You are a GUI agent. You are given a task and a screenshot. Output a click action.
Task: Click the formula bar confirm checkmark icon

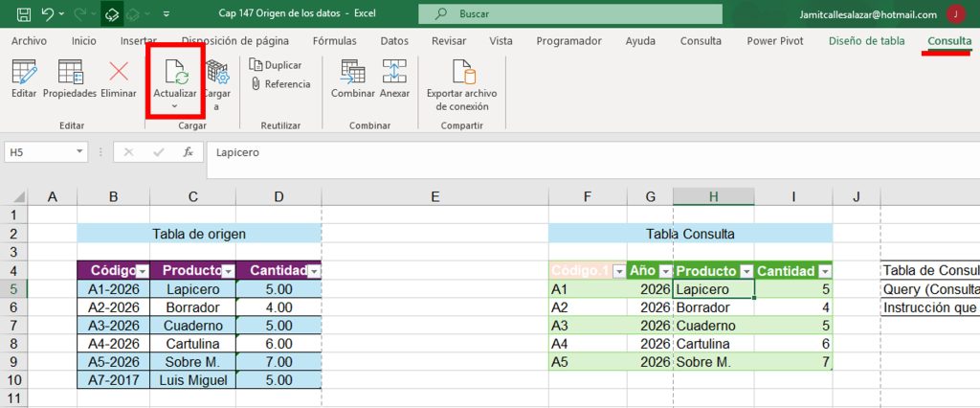[x=159, y=152]
